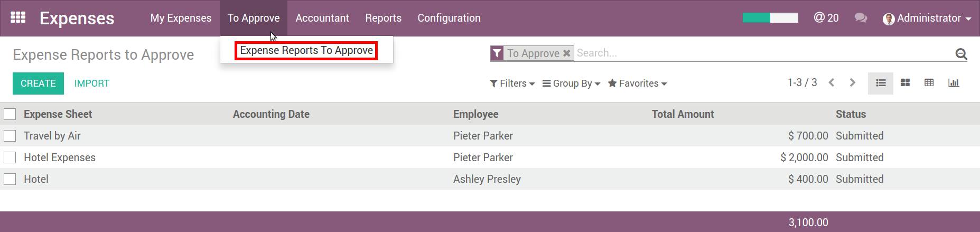
Task: Remove the To Approve filter tag
Action: tap(566, 53)
